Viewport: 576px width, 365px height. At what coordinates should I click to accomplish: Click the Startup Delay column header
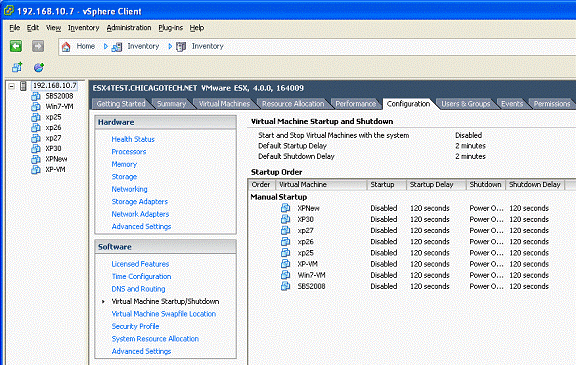tap(436, 185)
